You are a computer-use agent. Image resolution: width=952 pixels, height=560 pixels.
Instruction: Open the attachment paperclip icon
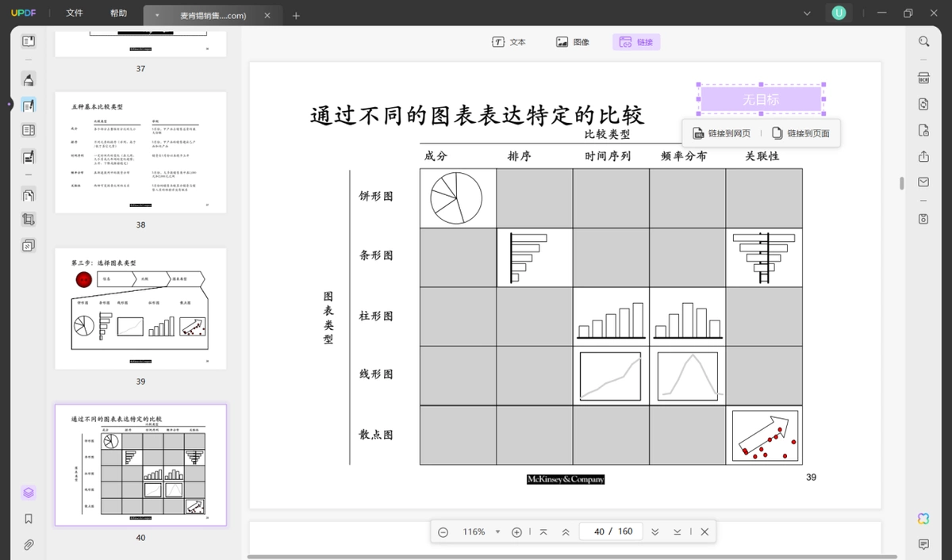pos(29,545)
